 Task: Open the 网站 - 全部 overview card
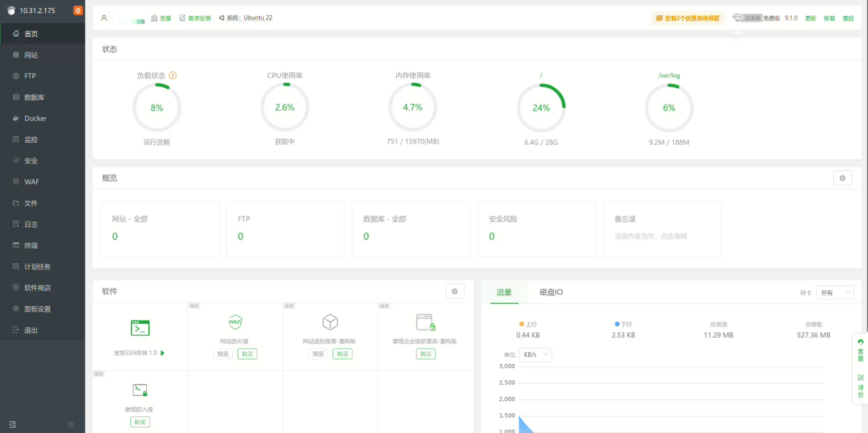click(x=160, y=229)
